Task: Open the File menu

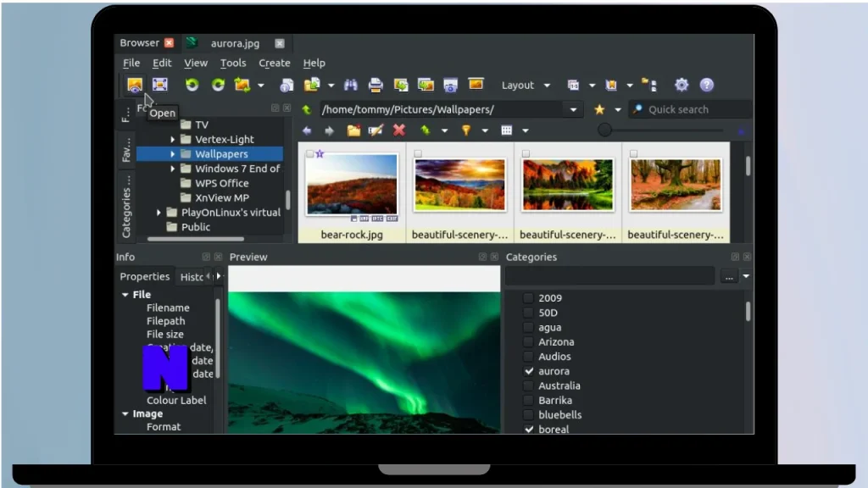Action: click(x=131, y=63)
